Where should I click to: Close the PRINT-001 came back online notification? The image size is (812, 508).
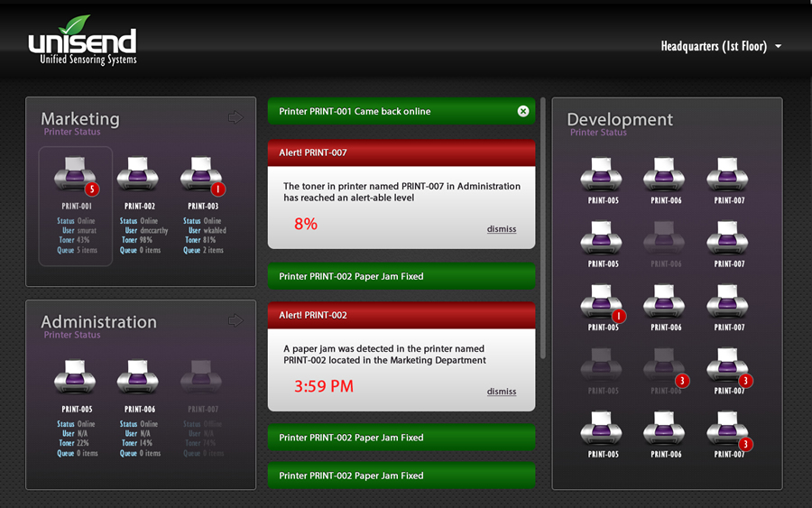pyautogui.click(x=523, y=111)
